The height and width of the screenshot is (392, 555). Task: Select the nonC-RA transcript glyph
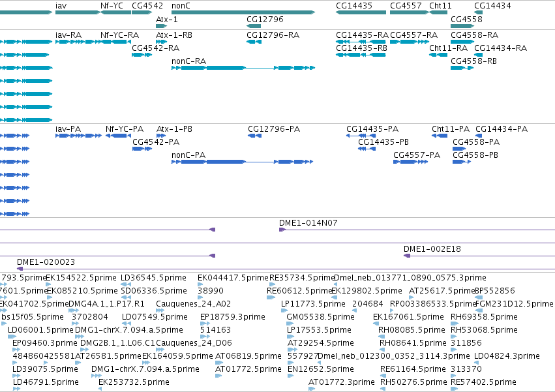pos(243,68)
